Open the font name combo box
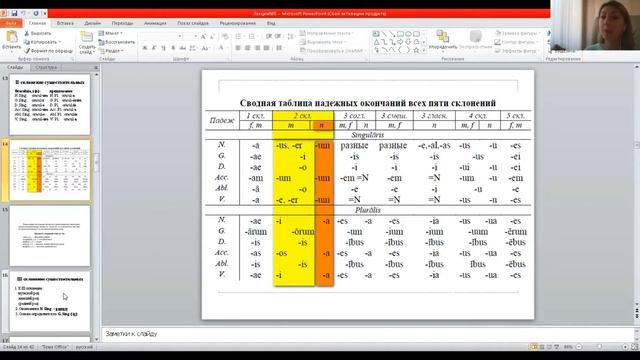640x360 pixels. (161, 37)
